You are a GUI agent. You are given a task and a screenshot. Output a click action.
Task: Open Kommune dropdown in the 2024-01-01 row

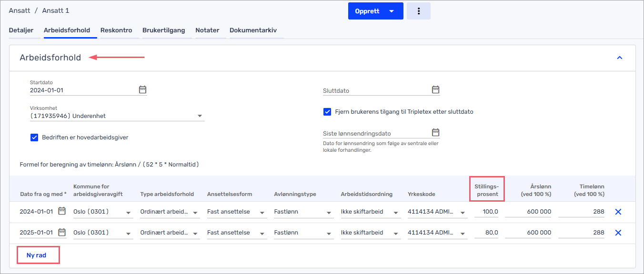pyautogui.click(x=103, y=212)
